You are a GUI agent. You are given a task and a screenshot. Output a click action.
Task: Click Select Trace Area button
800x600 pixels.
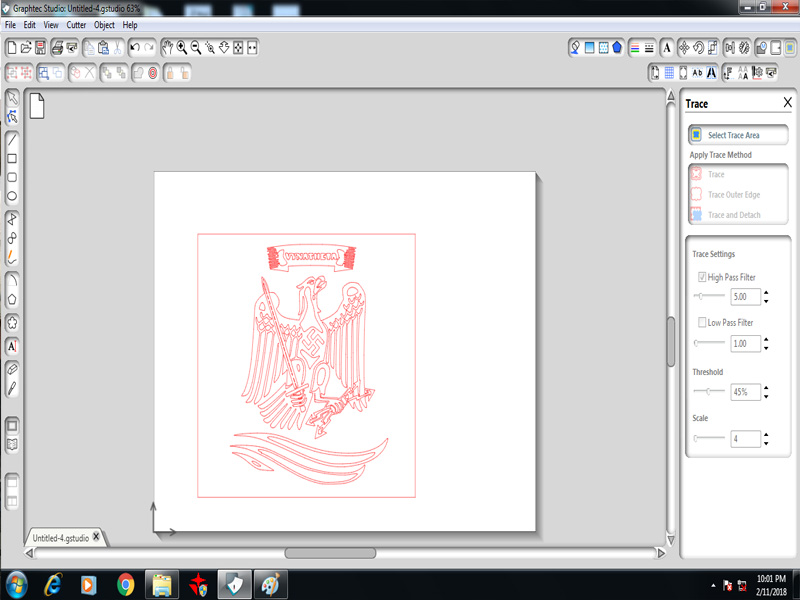pos(738,135)
